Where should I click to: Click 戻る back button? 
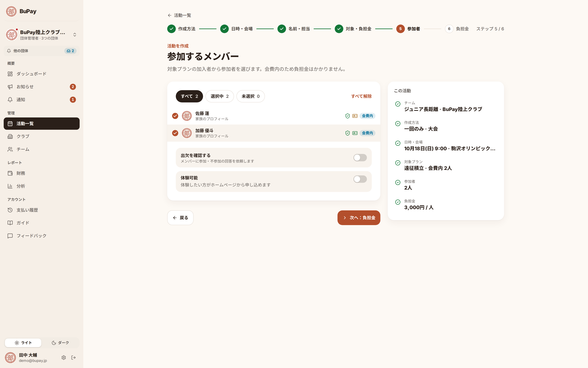click(180, 218)
